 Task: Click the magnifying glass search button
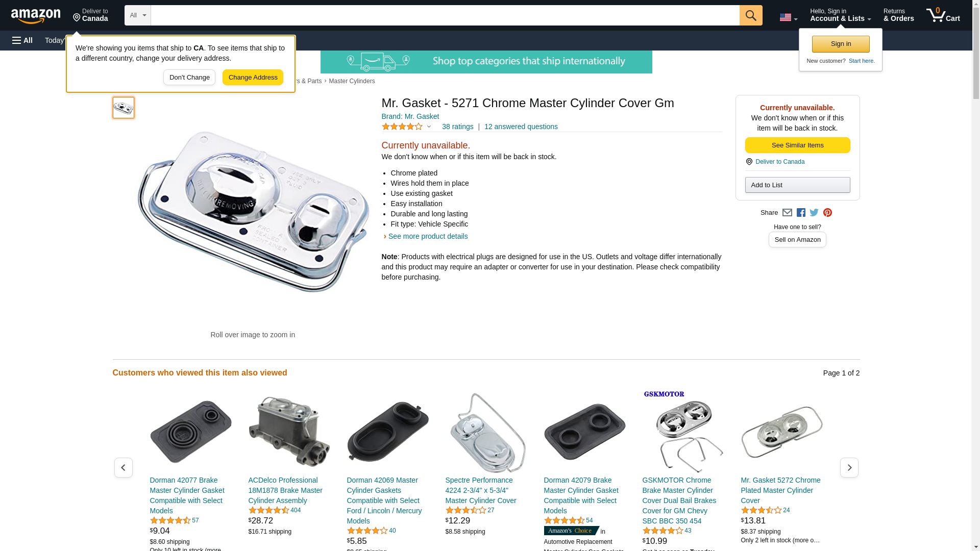[x=750, y=15]
